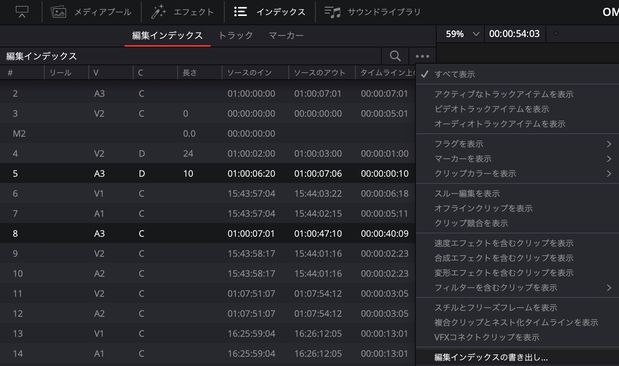Open the Sound Library music icon
Screen dimensions: 619x366
[x=332, y=12]
